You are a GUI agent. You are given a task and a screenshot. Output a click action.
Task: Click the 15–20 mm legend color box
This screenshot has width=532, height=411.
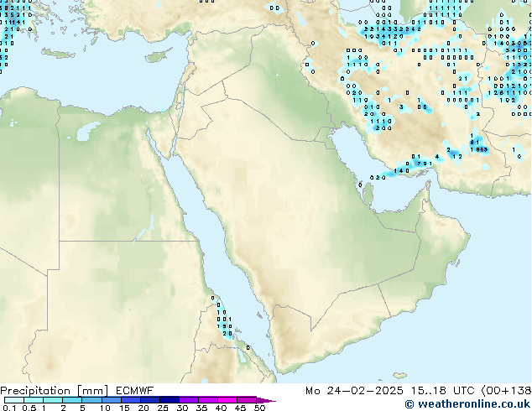tap(131, 400)
